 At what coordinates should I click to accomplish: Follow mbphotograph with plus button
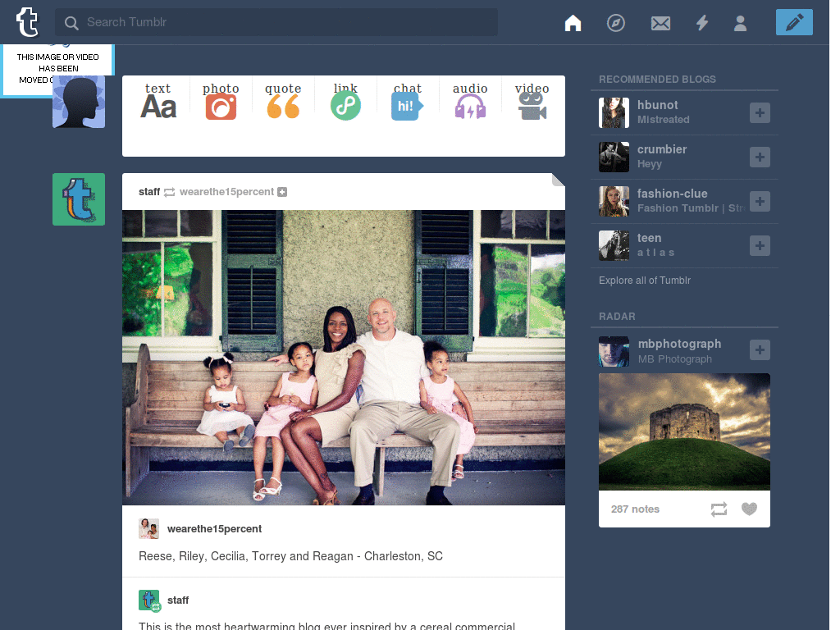(x=760, y=349)
